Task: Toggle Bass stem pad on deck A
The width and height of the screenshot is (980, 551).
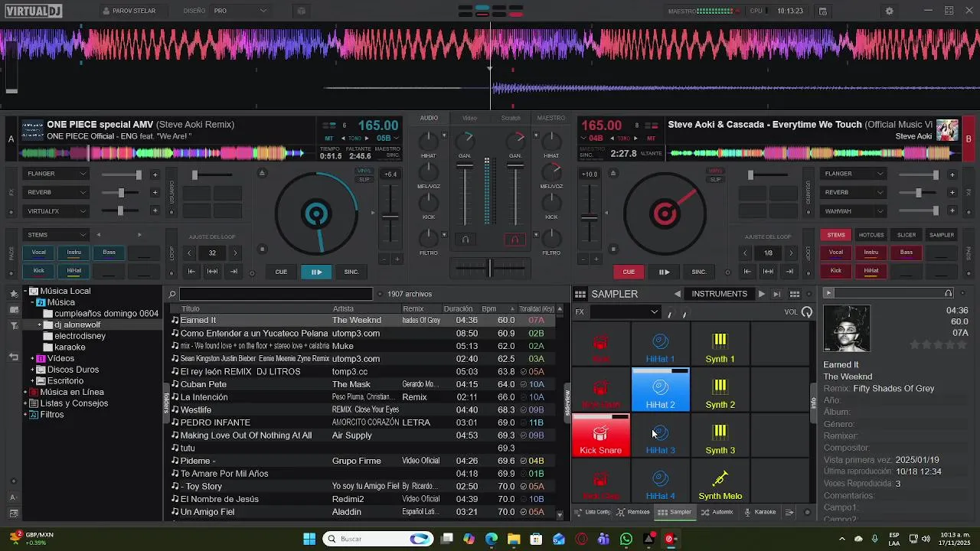Action: click(109, 253)
